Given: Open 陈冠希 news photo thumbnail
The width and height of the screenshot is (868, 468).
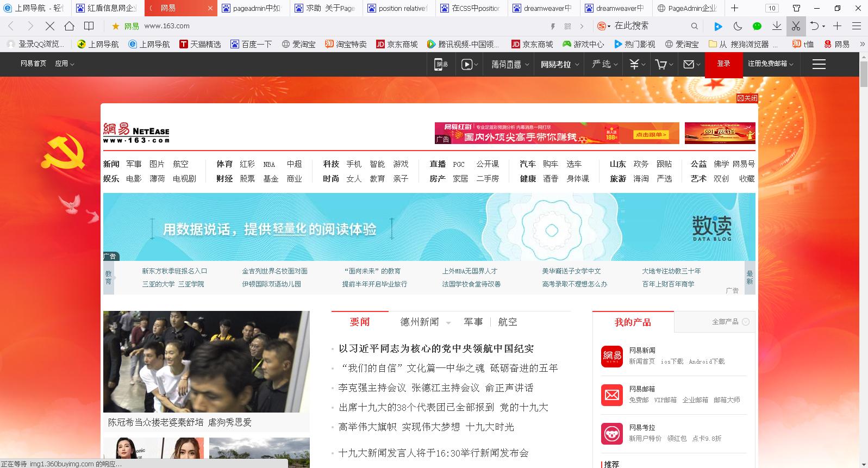Looking at the screenshot, I should [x=206, y=361].
